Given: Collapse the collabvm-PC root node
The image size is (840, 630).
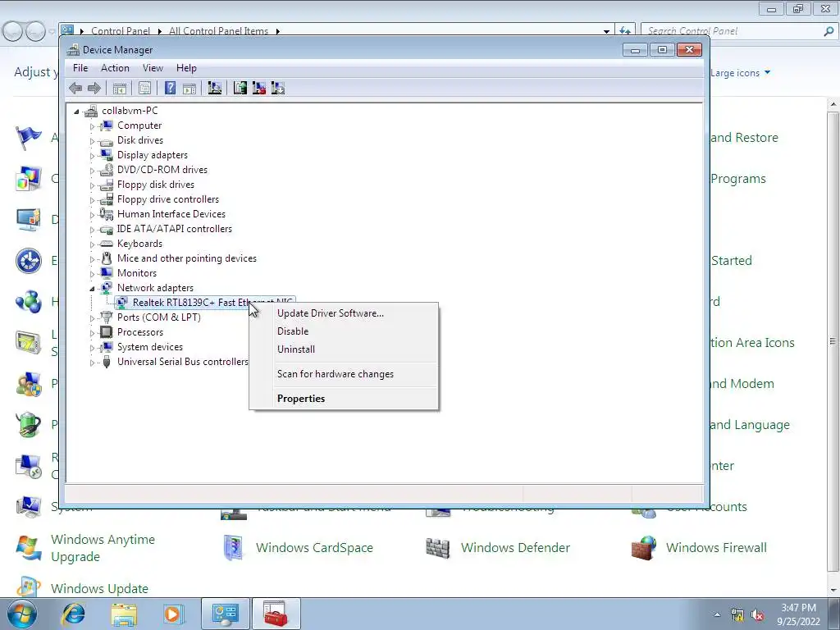Looking at the screenshot, I should pyautogui.click(x=76, y=112).
